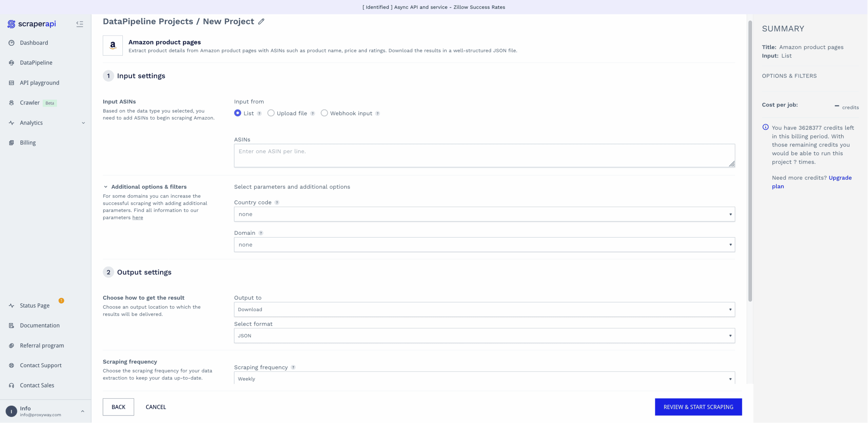This screenshot has width=868, height=423.
Task: Click the Upgrade plan link
Action: (840, 178)
